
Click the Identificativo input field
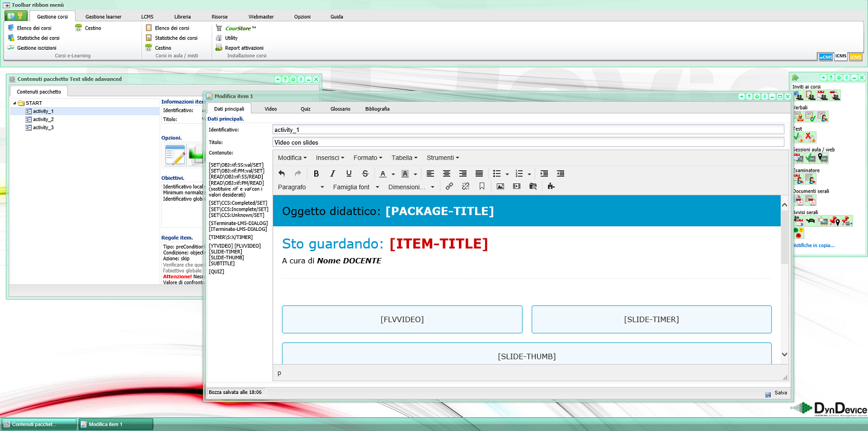(528, 130)
